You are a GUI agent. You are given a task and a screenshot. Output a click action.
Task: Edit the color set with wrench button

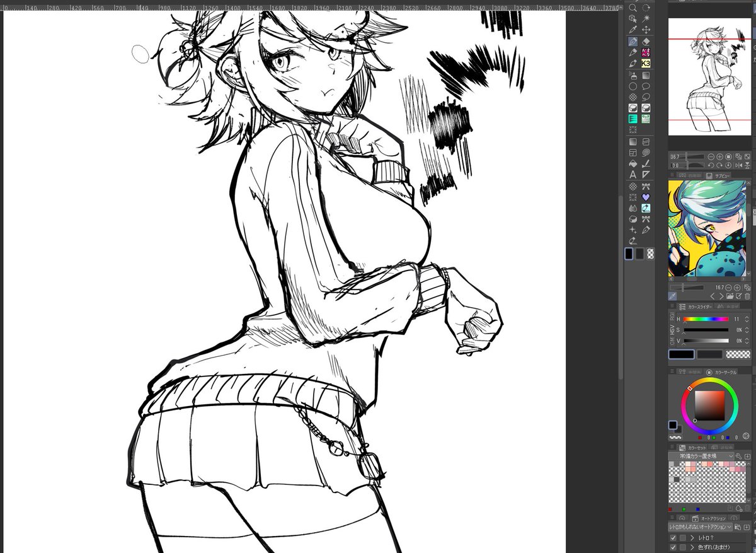(738, 457)
